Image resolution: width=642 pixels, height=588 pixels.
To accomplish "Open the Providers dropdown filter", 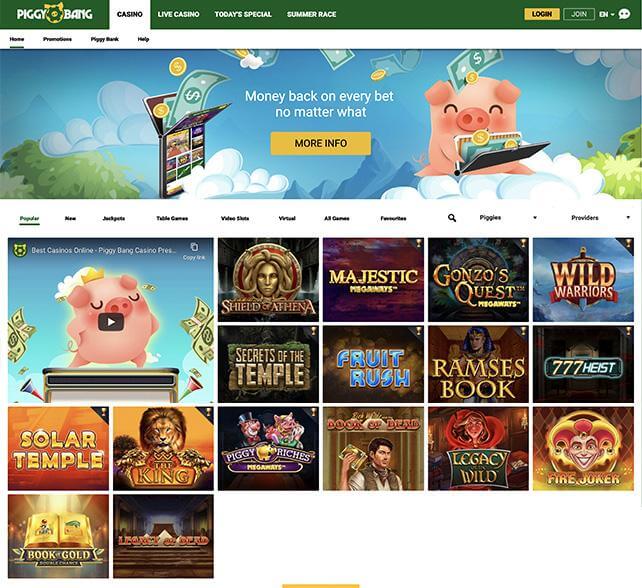I will pyautogui.click(x=600, y=218).
